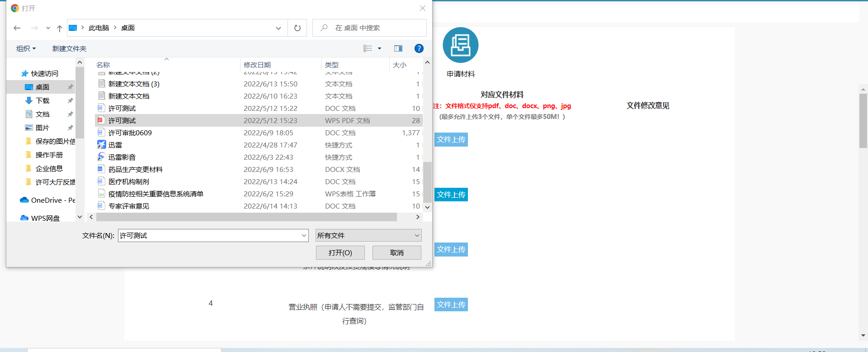
Task: Click 新建文件夹 in the toolbar
Action: coord(69,48)
